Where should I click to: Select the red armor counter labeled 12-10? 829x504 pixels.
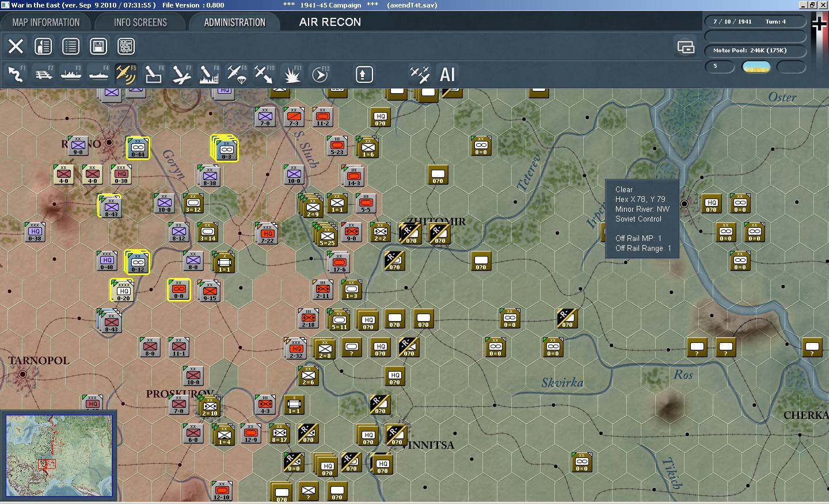pos(222,491)
